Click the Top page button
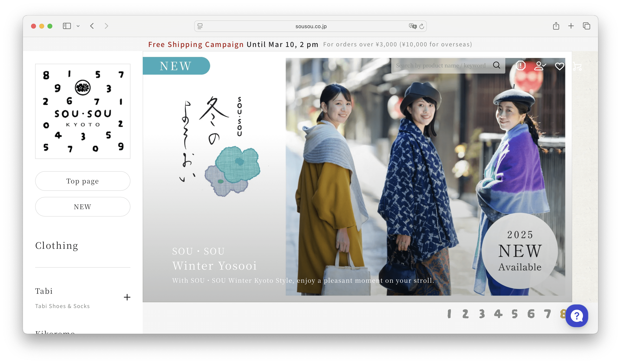 tap(83, 181)
